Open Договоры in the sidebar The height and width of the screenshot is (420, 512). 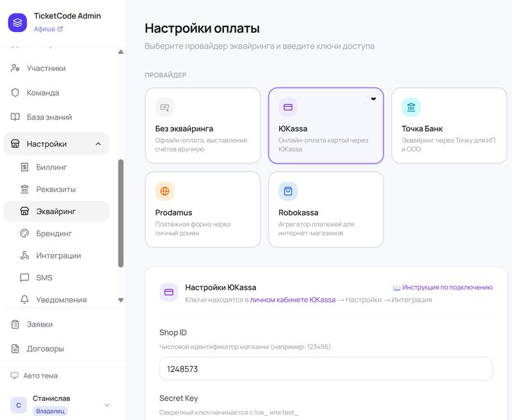[56, 349]
